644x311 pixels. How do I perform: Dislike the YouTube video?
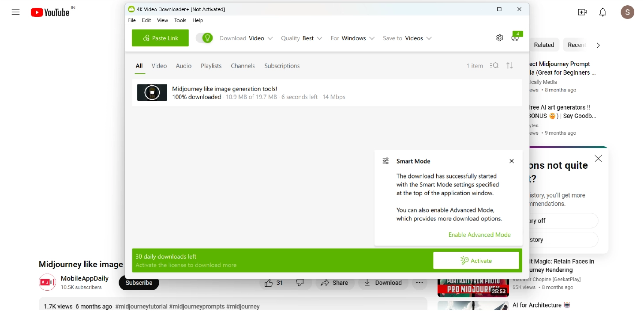pyautogui.click(x=300, y=283)
